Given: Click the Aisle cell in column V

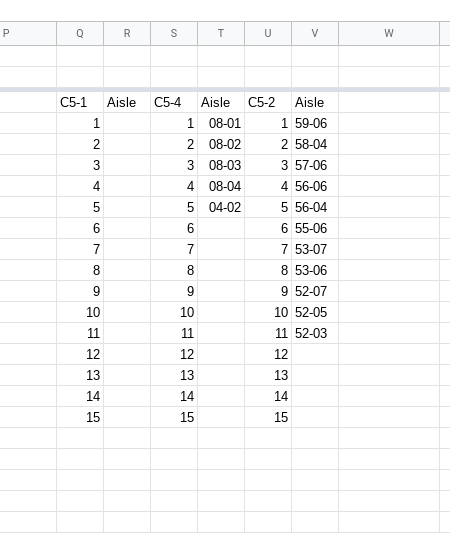Looking at the screenshot, I should coord(315,102).
